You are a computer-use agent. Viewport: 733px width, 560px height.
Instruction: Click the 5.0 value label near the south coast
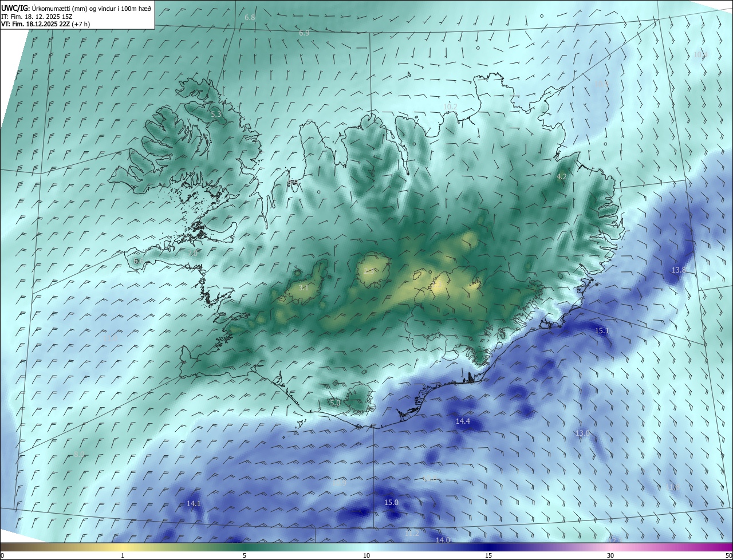335,403
